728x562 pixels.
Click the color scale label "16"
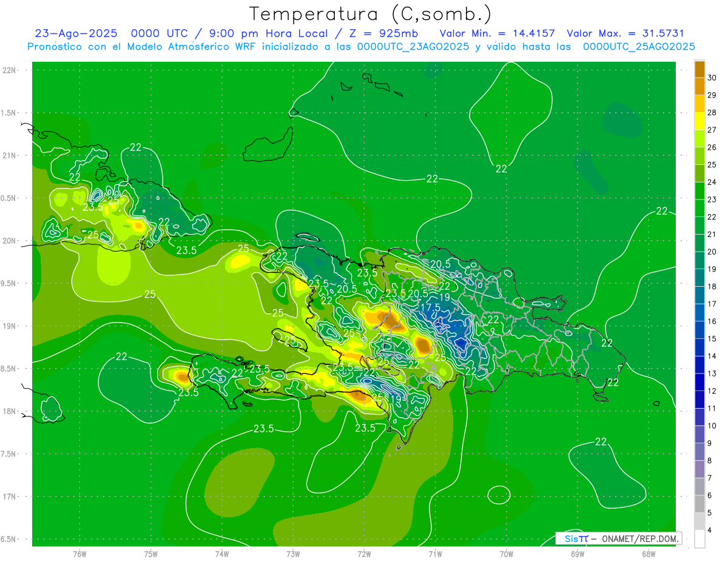coord(712,321)
